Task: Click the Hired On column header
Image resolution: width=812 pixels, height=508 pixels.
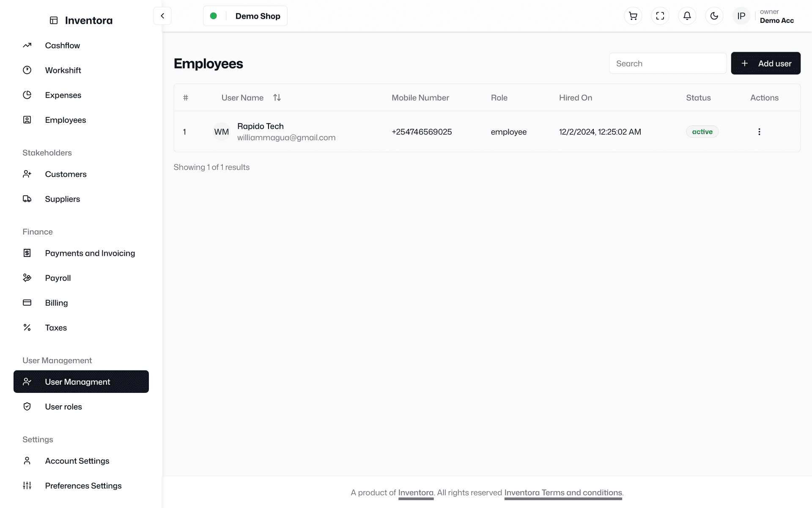Action: [x=576, y=98]
